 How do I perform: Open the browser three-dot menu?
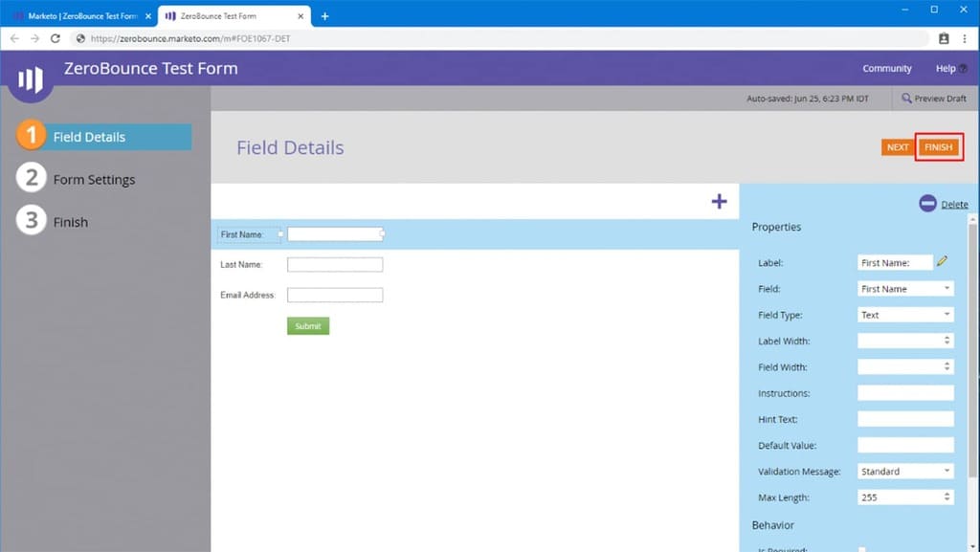pos(965,38)
